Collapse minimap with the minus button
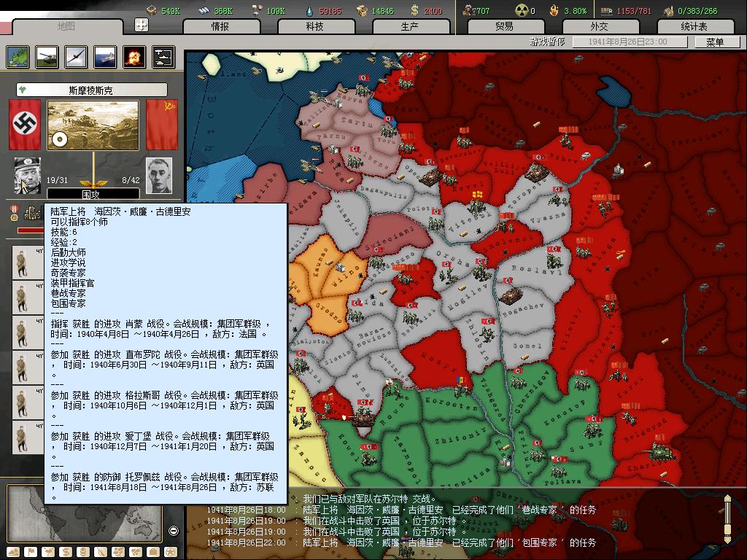Image resolution: width=747 pixels, height=560 pixels. [x=173, y=531]
